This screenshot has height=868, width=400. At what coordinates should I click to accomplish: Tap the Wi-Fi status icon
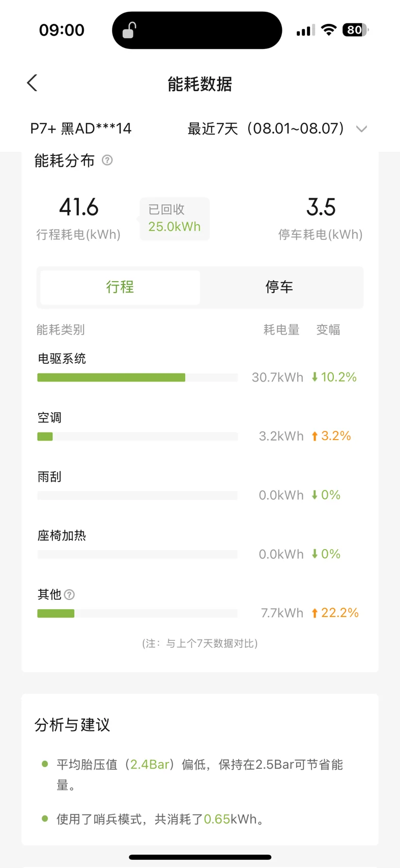point(329,30)
